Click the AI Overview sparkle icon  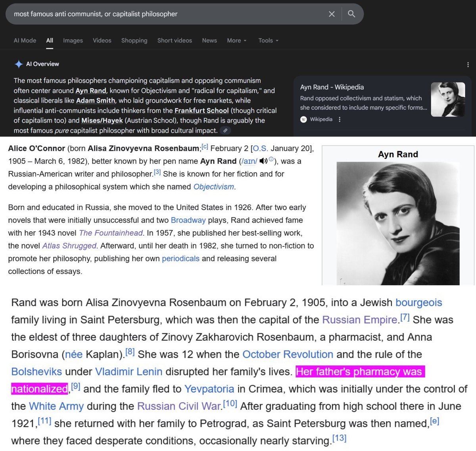click(x=19, y=64)
